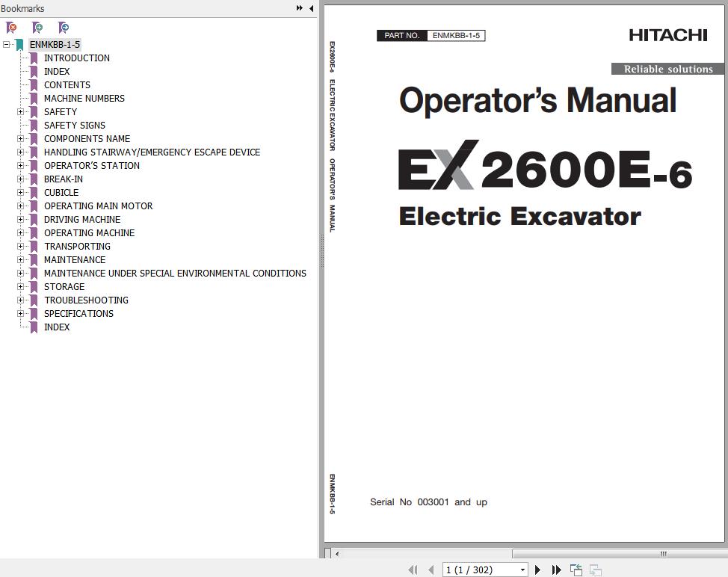
Task: Select the BREAK-IN bookmark label
Action: click(x=64, y=179)
